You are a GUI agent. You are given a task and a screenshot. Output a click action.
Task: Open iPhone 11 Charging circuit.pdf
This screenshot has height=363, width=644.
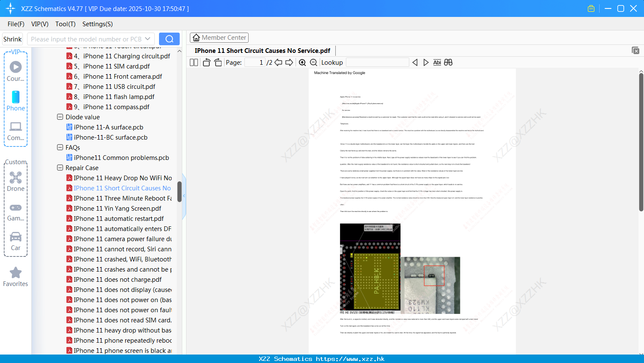click(122, 56)
